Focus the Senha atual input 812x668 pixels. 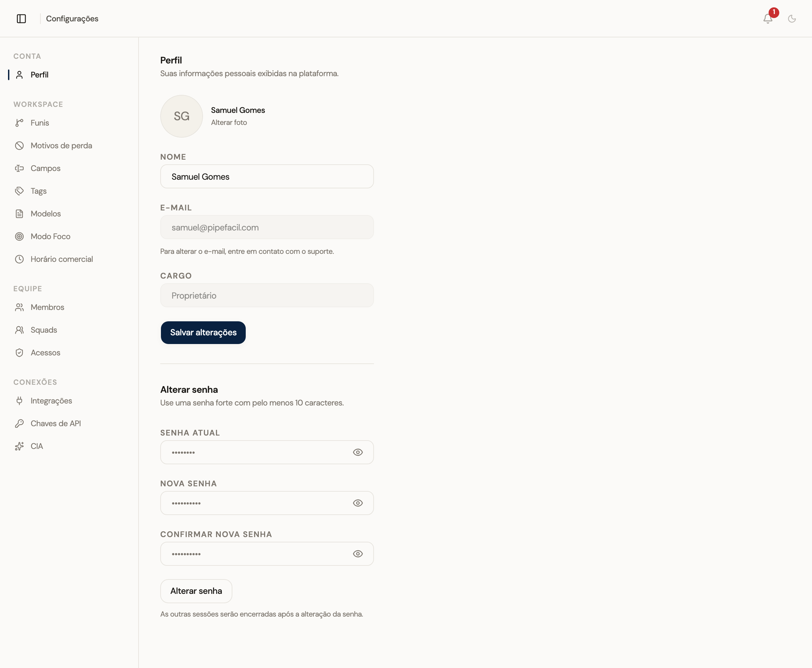[x=267, y=452]
